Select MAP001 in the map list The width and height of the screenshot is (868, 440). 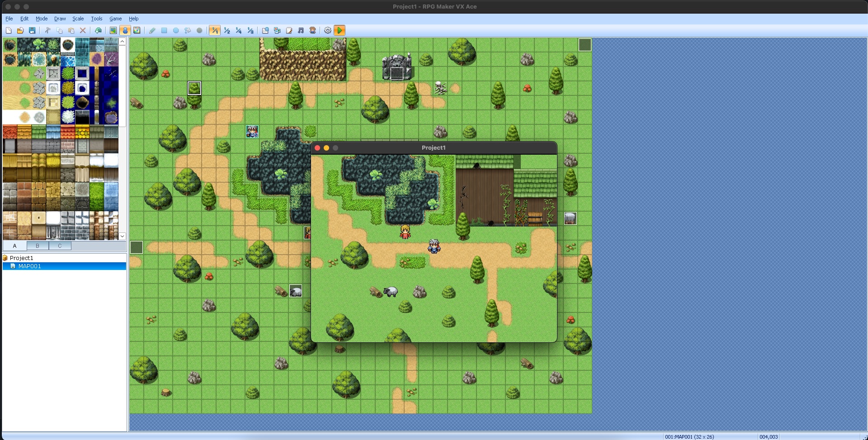(29, 266)
